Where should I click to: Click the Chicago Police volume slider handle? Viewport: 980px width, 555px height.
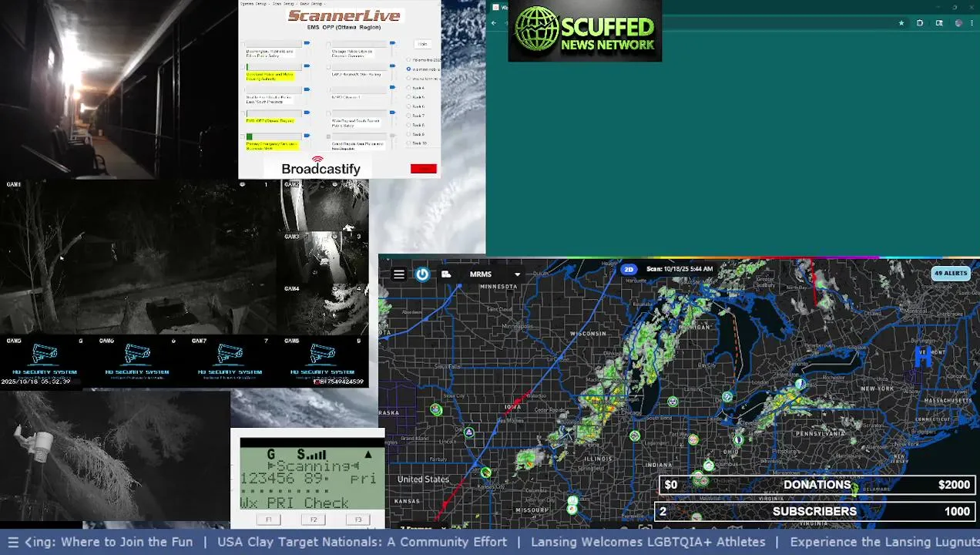click(x=392, y=42)
